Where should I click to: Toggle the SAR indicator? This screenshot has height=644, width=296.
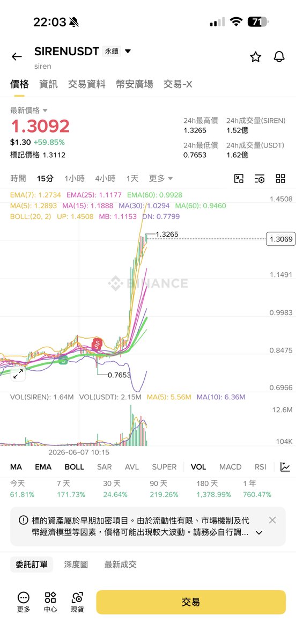[105, 467]
